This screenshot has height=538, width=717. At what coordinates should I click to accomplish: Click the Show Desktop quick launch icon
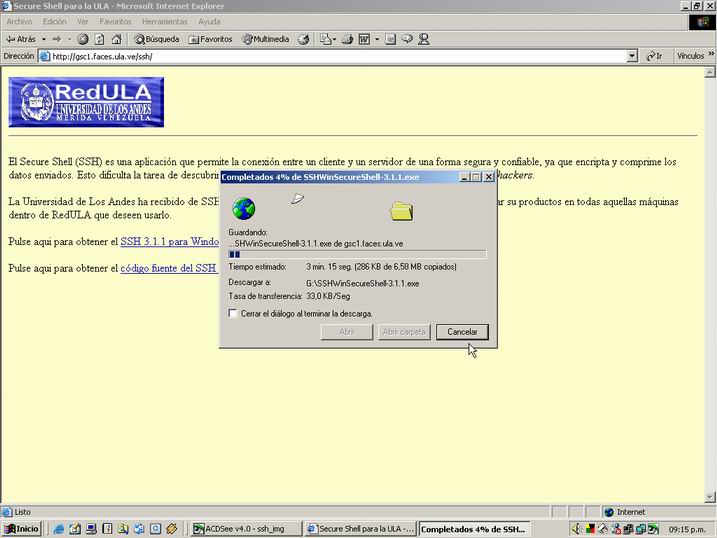[x=91, y=529]
